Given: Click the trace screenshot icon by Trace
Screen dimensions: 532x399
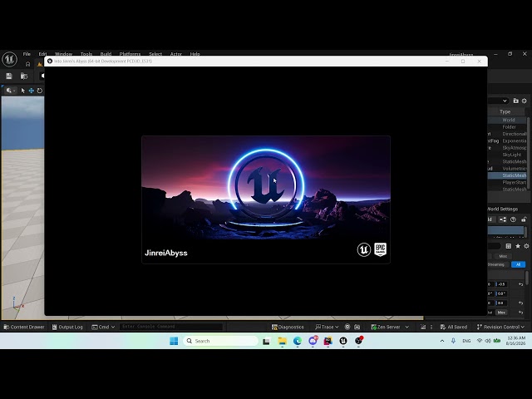Looking at the screenshot, I should (357, 327).
